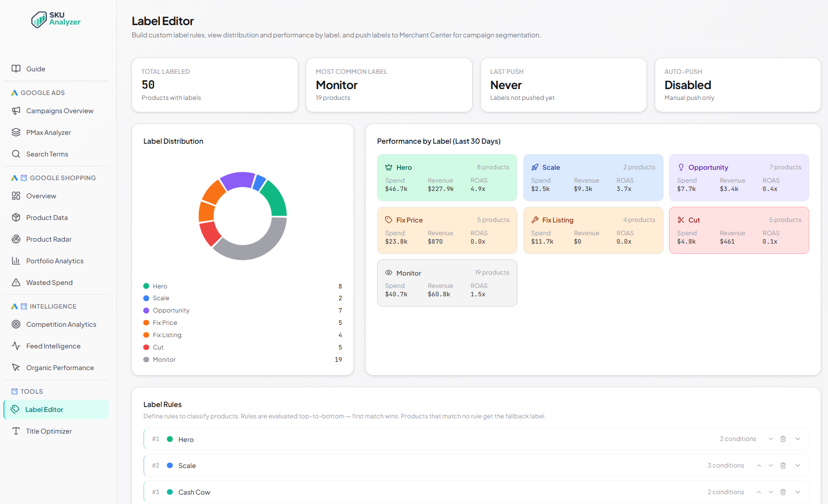Select the Wasted Spend warning icon

(16, 282)
